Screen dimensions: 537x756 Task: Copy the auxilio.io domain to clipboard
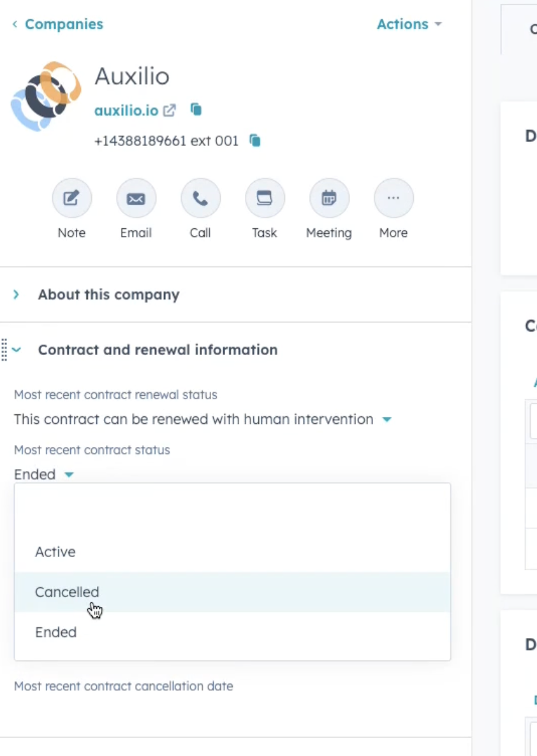click(x=196, y=110)
